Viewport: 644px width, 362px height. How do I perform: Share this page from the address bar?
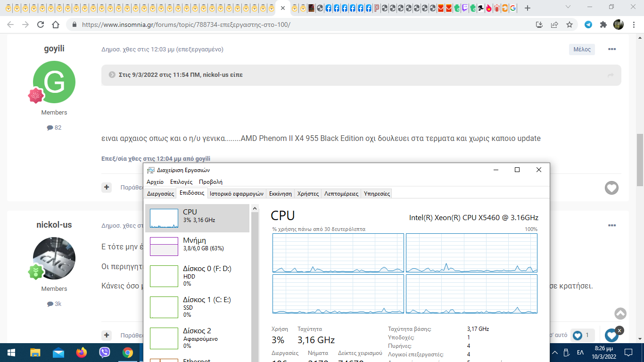(x=554, y=25)
